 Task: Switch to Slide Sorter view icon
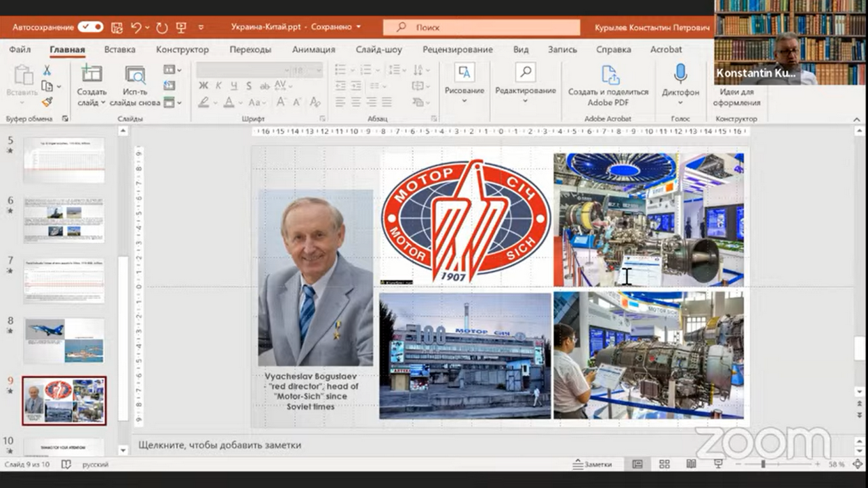click(665, 464)
